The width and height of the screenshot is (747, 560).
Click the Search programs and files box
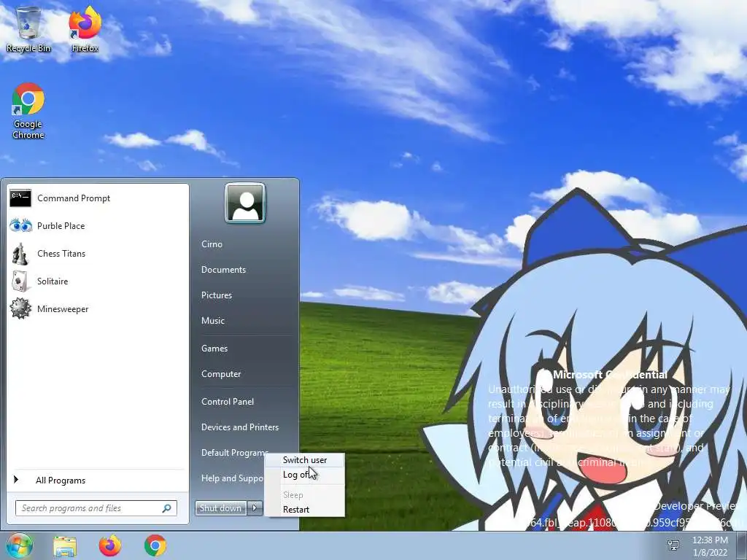click(96, 508)
